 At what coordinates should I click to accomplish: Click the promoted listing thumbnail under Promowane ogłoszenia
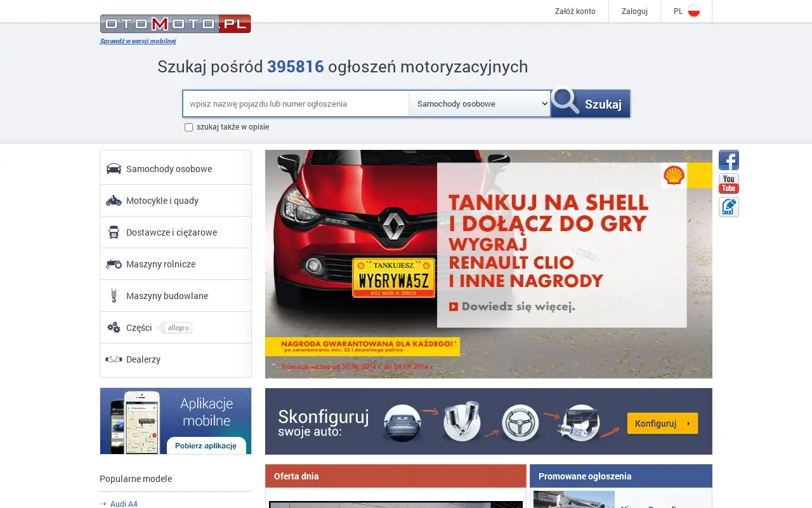[574, 500]
